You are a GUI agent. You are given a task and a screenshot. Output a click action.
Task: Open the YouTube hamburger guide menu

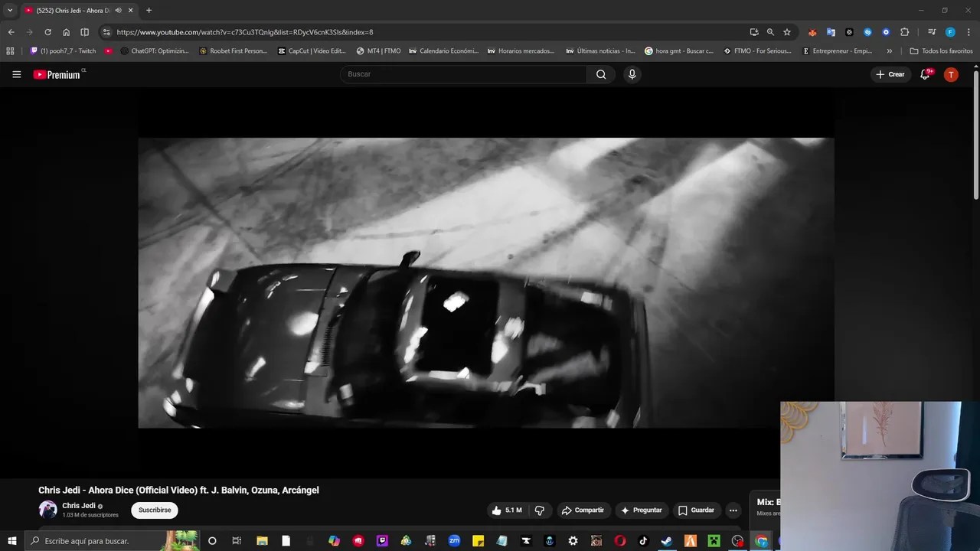16,74
